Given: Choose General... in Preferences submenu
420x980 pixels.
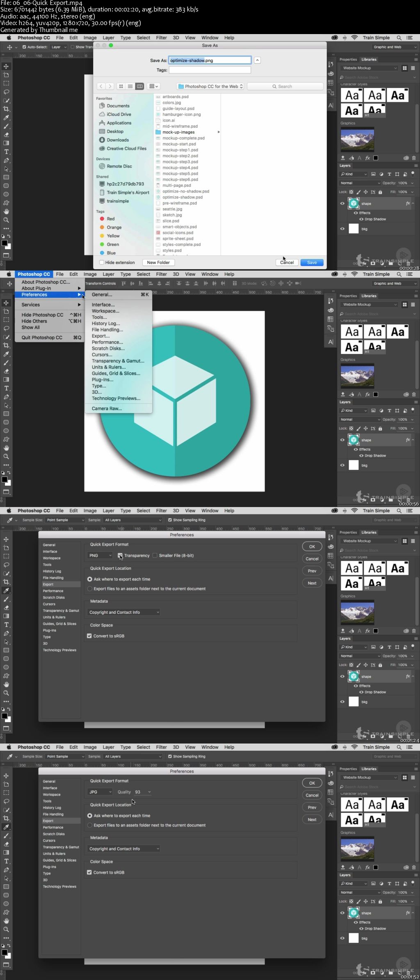Looking at the screenshot, I should (x=102, y=294).
